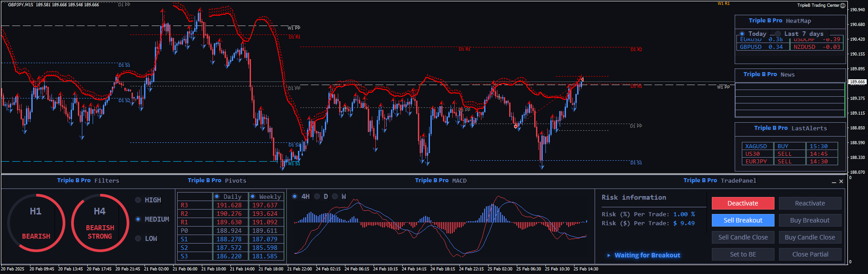Open the XAGUSD alert row
The width and height of the screenshot is (868, 274).
coord(756,146)
